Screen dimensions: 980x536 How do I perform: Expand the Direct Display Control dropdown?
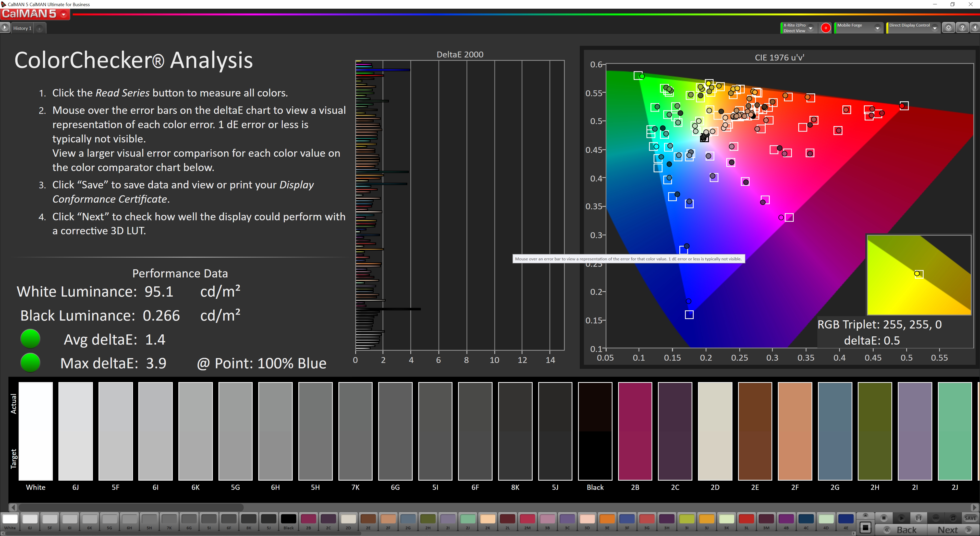click(x=934, y=28)
